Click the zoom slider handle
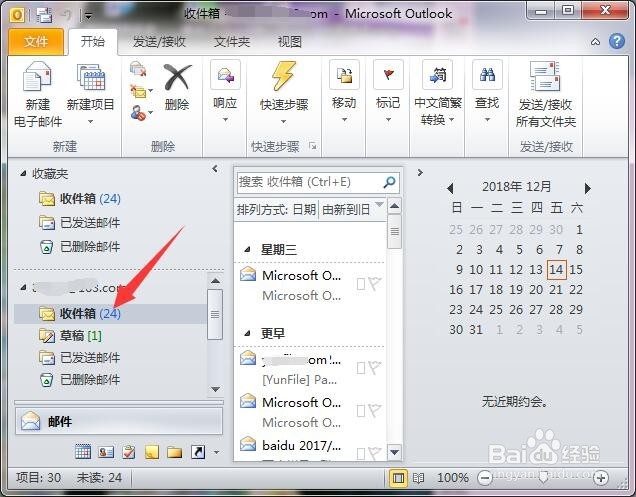The width and height of the screenshot is (636, 497). point(543,478)
